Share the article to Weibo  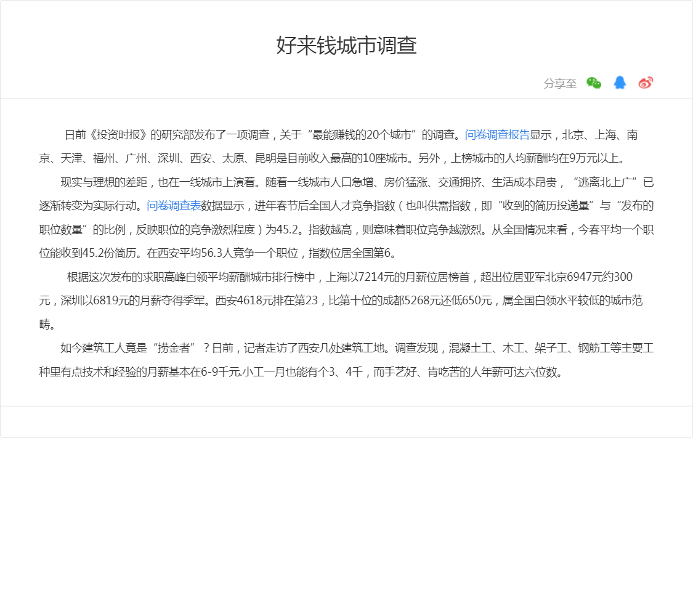click(x=646, y=83)
